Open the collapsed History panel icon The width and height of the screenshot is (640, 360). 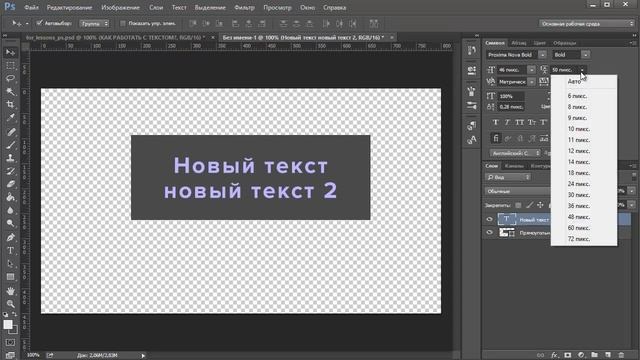[x=471, y=51]
